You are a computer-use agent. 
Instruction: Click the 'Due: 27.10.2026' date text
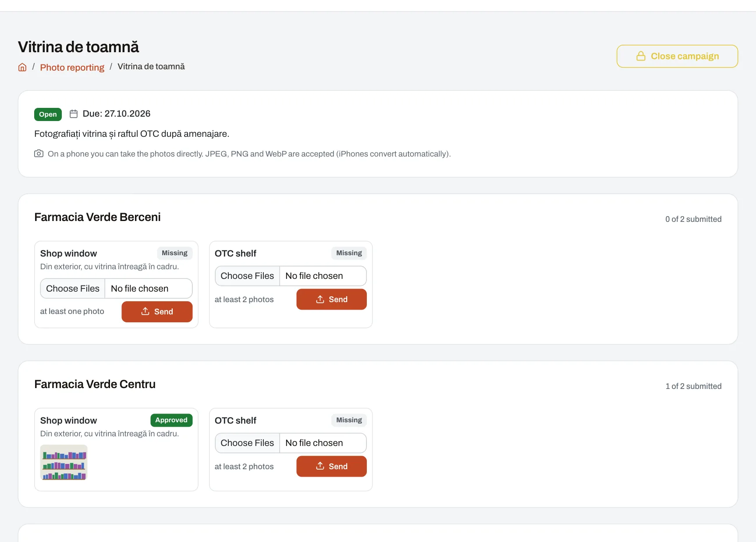click(x=117, y=114)
